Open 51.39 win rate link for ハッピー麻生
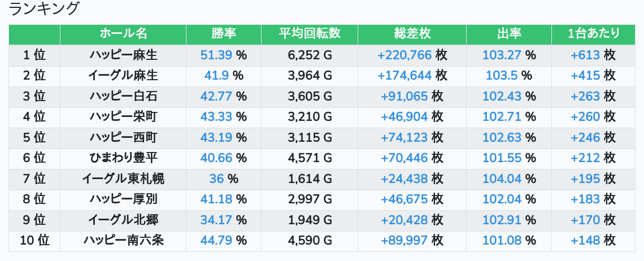The height and width of the screenshot is (261, 644). coord(216,55)
